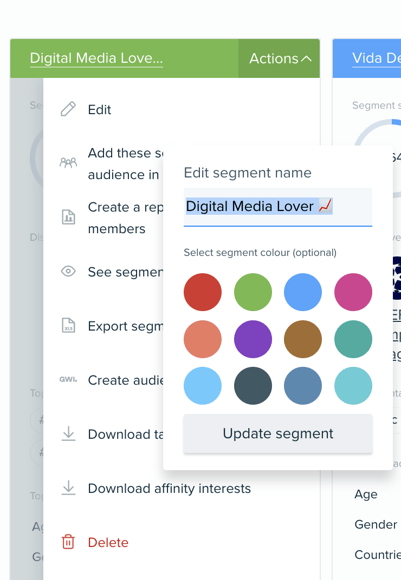Viewport: 401px width, 580px height.
Task: Choose Download ta... option text
Action: 125,434
